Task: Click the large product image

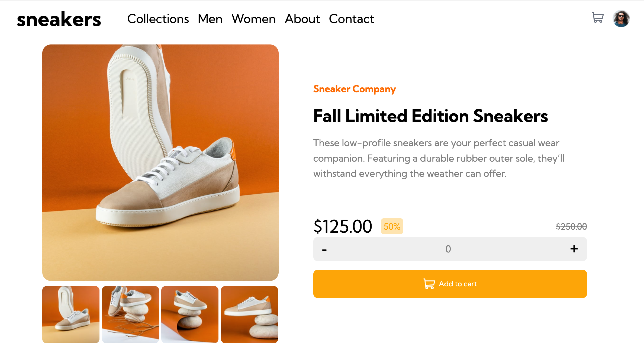Action: 160,162
